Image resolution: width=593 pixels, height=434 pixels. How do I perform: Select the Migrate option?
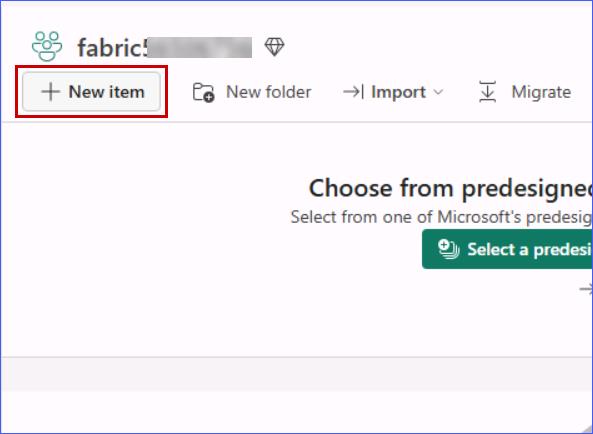[525, 92]
